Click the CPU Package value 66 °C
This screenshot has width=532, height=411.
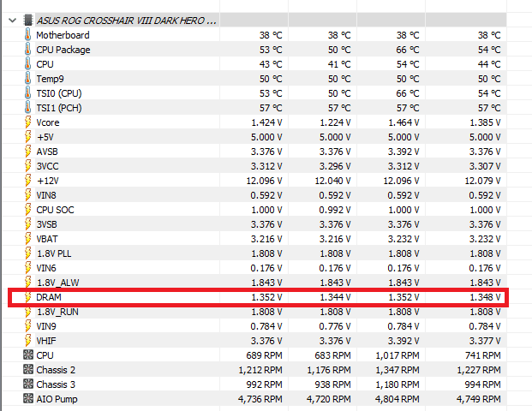408,50
